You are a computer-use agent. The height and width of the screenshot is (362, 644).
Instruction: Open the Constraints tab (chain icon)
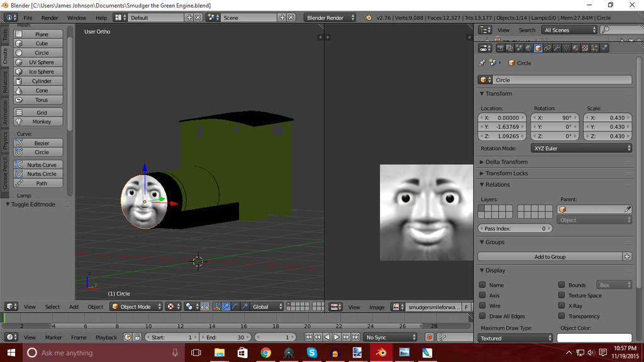548,48
